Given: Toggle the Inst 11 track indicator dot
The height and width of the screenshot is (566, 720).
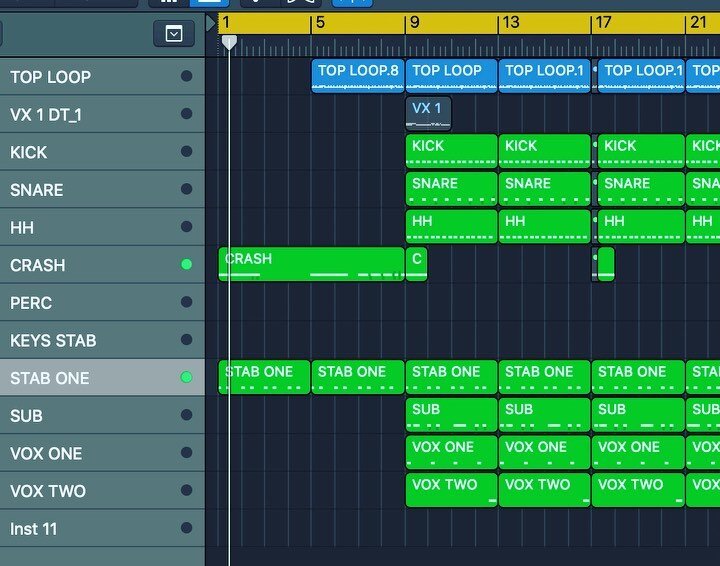Looking at the screenshot, I should [186, 528].
